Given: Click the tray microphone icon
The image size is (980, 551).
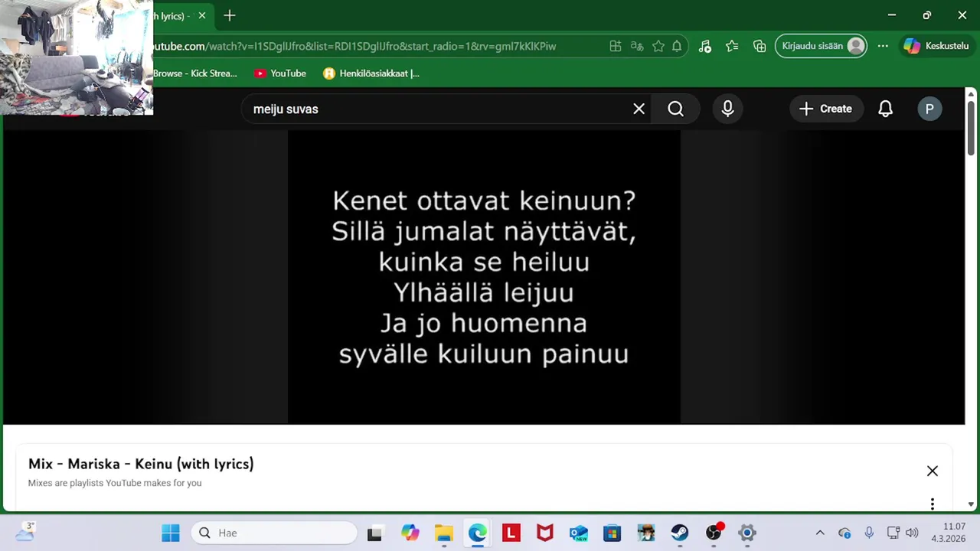Looking at the screenshot, I should pos(869,533).
